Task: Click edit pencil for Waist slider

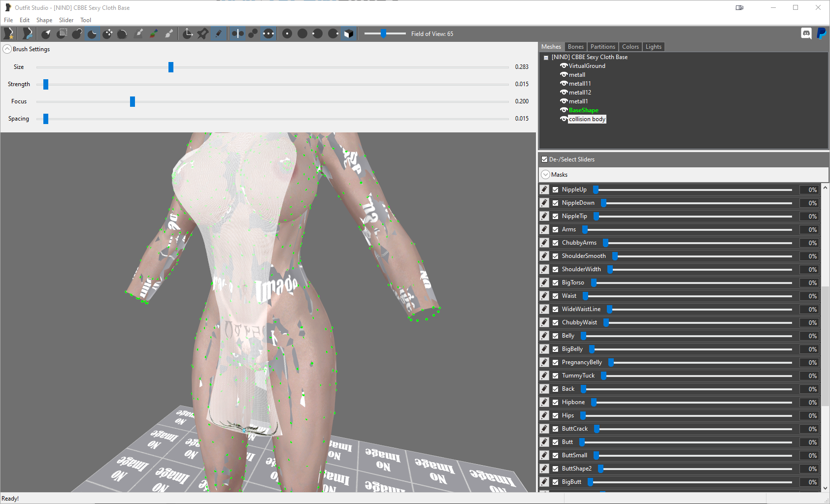Action: (x=544, y=296)
